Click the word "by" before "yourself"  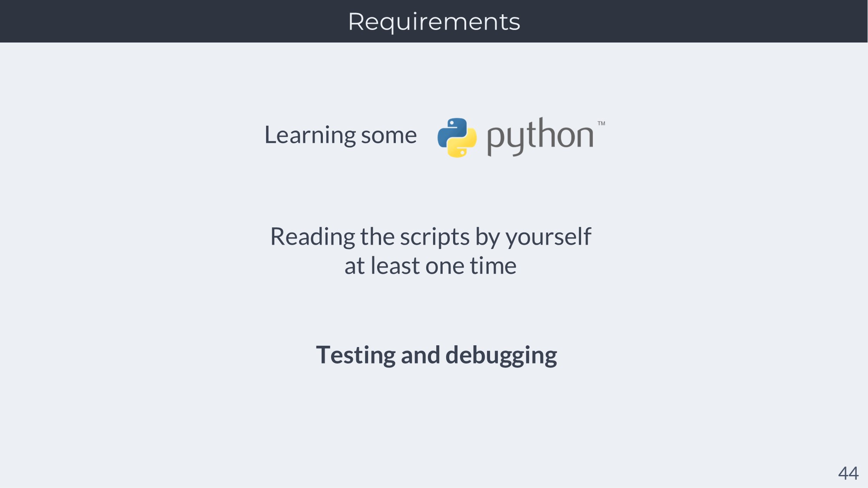pos(488,238)
